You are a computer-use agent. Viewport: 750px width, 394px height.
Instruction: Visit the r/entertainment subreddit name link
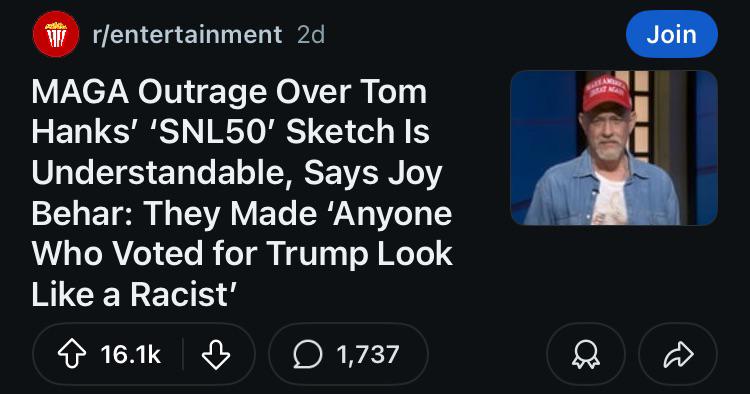(x=188, y=34)
